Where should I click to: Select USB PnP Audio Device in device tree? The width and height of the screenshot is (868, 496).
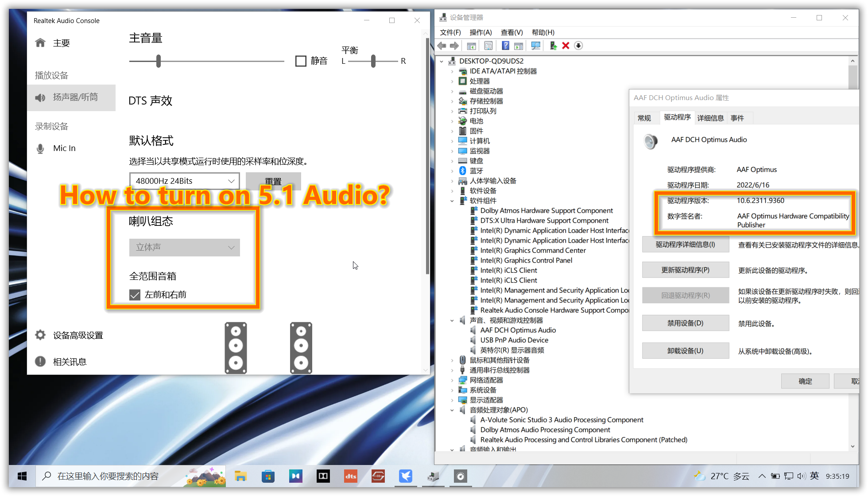[x=514, y=340]
